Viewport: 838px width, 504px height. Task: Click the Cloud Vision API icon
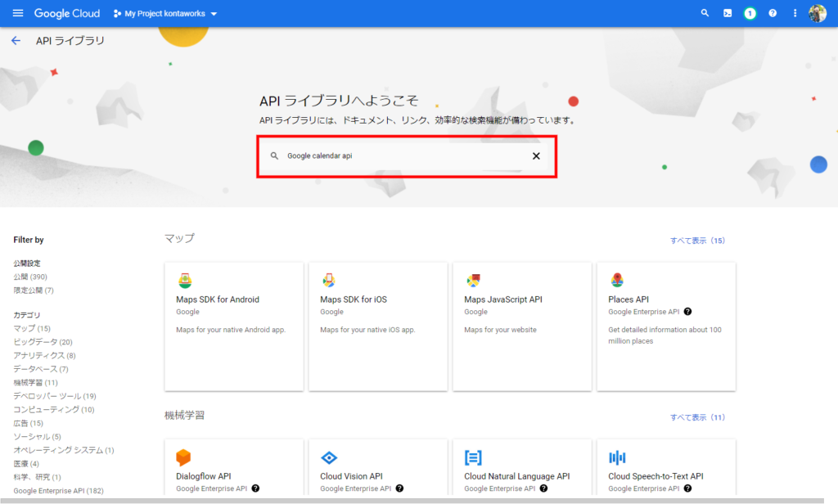pyautogui.click(x=329, y=457)
